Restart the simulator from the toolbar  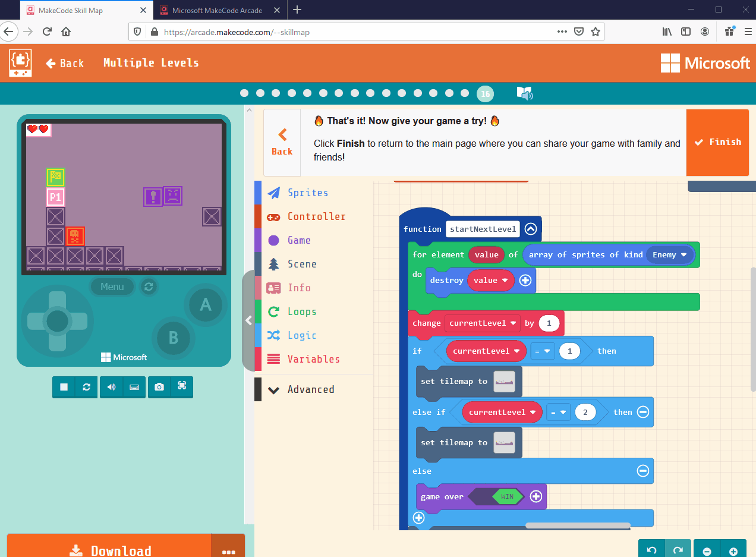point(86,387)
